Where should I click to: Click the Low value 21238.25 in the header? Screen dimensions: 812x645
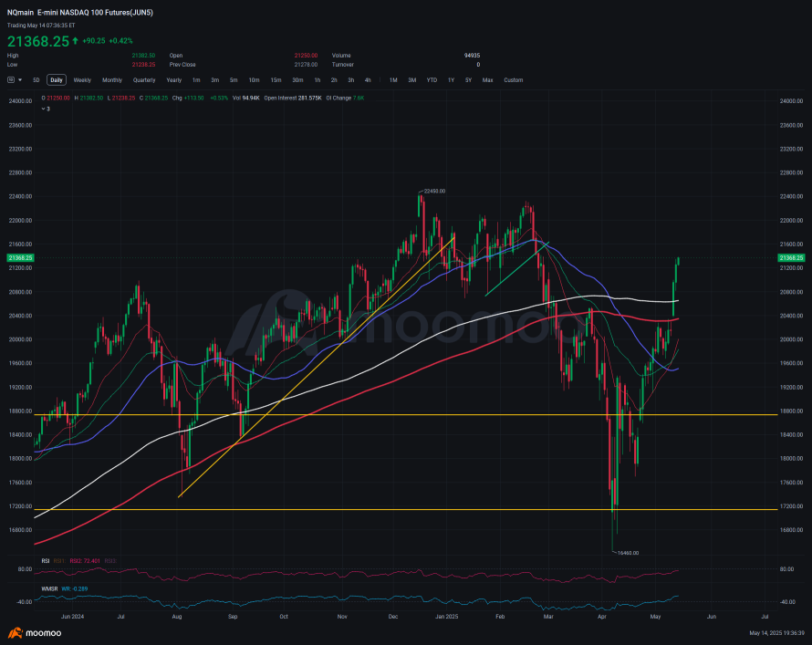click(143, 65)
